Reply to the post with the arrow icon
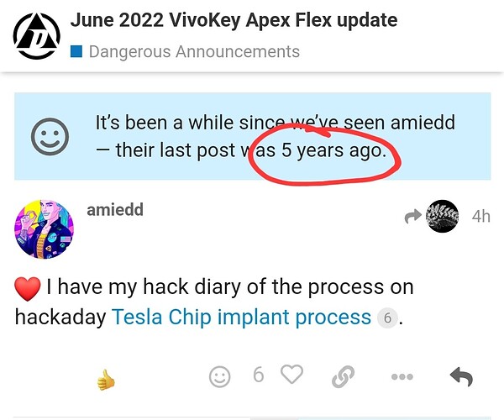Viewport: 504px width, 420px height. [x=461, y=376]
